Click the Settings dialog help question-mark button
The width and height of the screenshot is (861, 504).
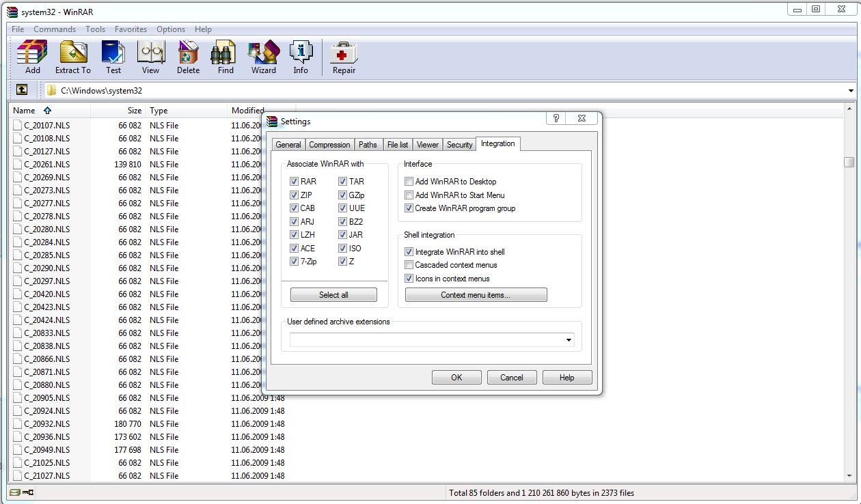(556, 118)
